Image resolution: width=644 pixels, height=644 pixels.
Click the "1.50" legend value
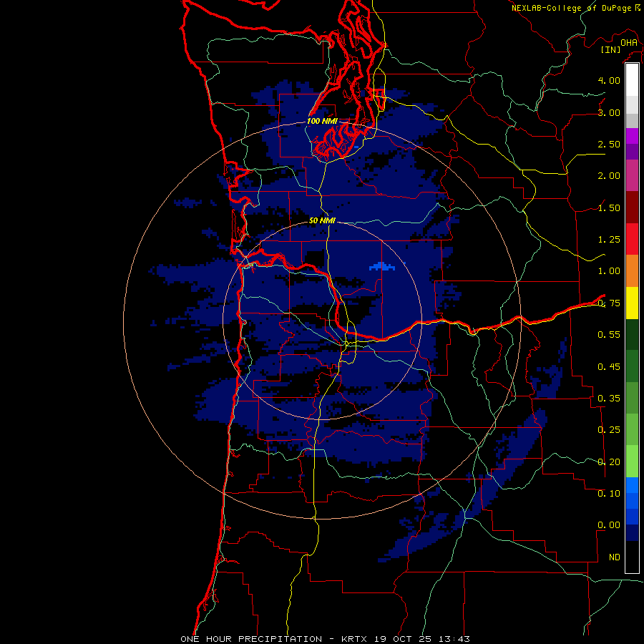pyautogui.click(x=609, y=208)
